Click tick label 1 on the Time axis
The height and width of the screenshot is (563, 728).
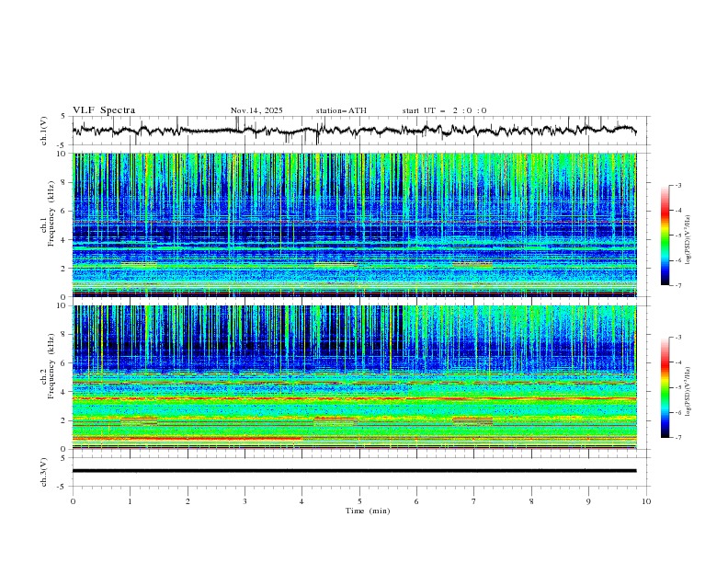click(131, 501)
